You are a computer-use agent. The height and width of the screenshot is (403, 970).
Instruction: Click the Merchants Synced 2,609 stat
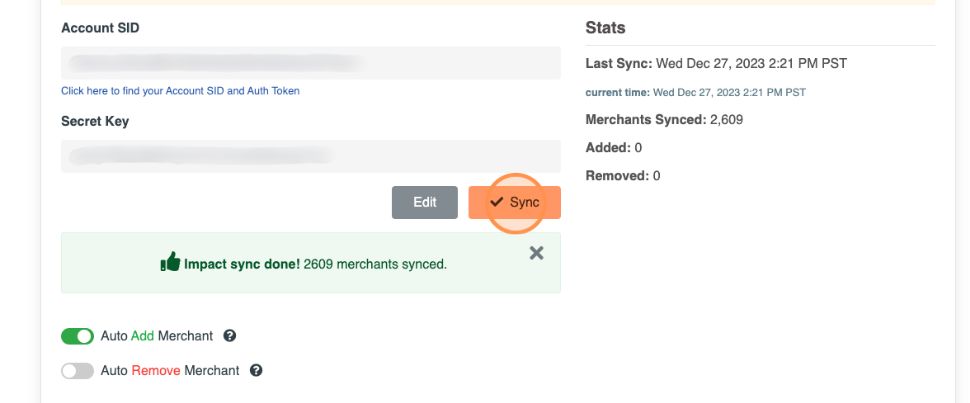tap(663, 120)
